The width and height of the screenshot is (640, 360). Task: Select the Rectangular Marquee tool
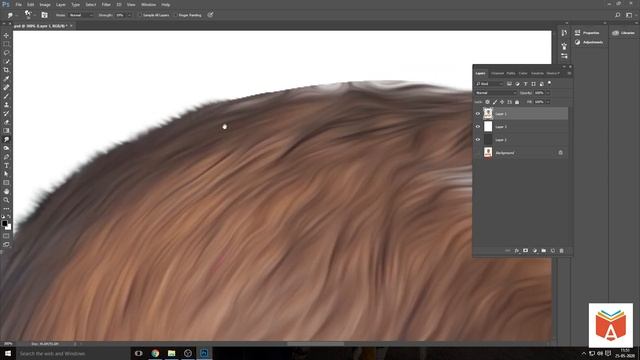click(6, 44)
